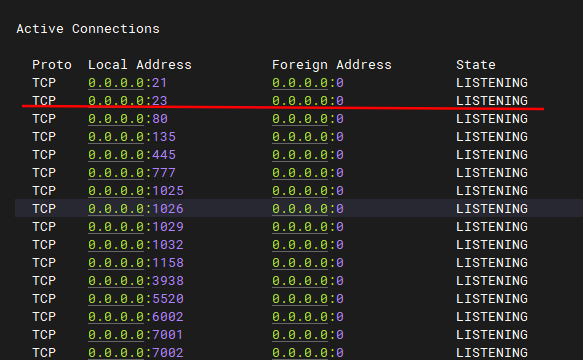Open the 0.0.0.0 link before port 777
This screenshot has width=583, height=360.
(116, 173)
